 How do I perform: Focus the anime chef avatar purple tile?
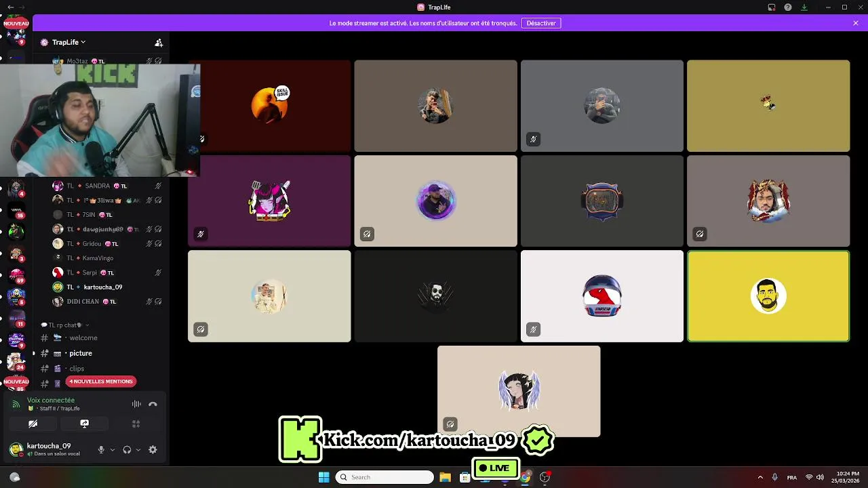pos(269,201)
